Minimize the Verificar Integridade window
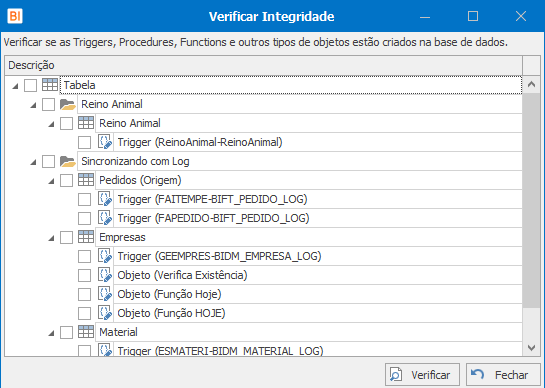Viewport: 545px width, 388px height. pyautogui.click(x=425, y=16)
